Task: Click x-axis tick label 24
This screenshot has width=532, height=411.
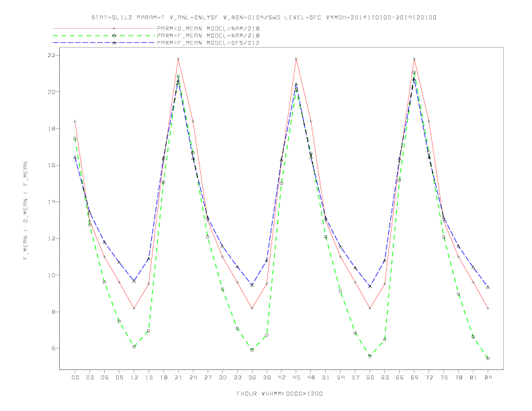Action: [x=193, y=377]
